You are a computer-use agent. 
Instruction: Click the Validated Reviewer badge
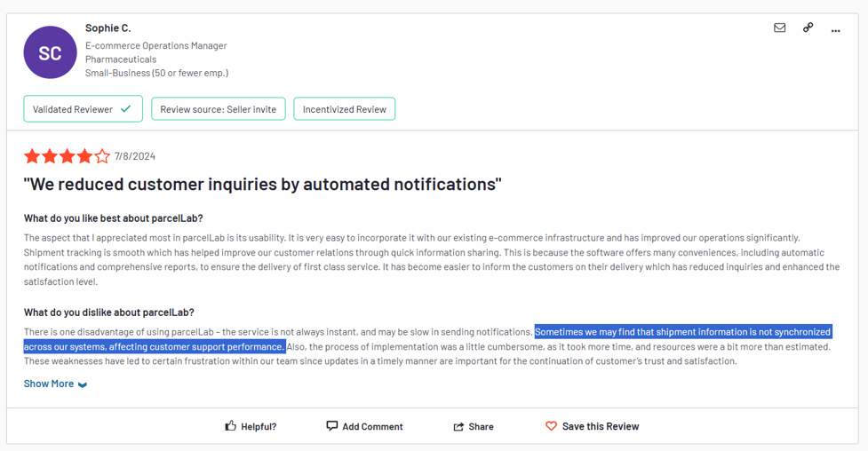click(x=83, y=109)
